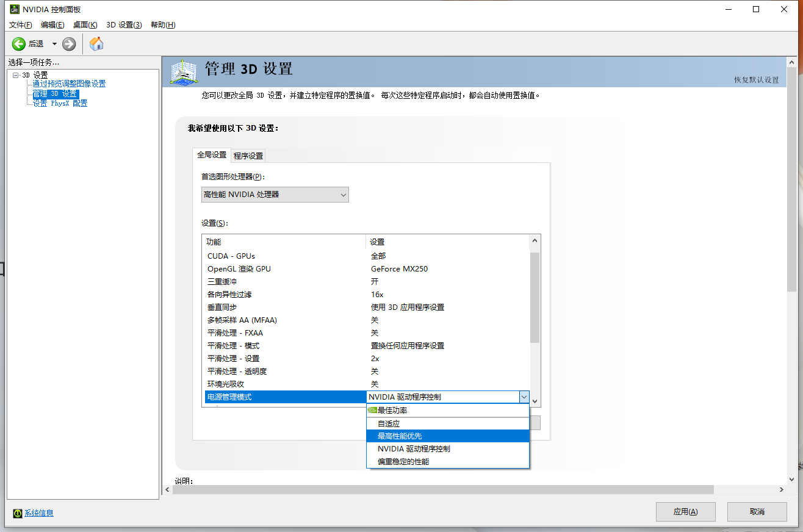This screenshot has width=803, height=532.
Task: Click the 应用(A) button
Action: point(686,512)
